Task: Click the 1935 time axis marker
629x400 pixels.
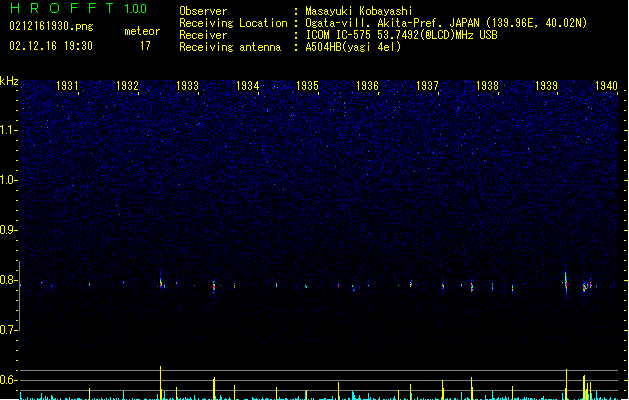Action: point(307,86)
